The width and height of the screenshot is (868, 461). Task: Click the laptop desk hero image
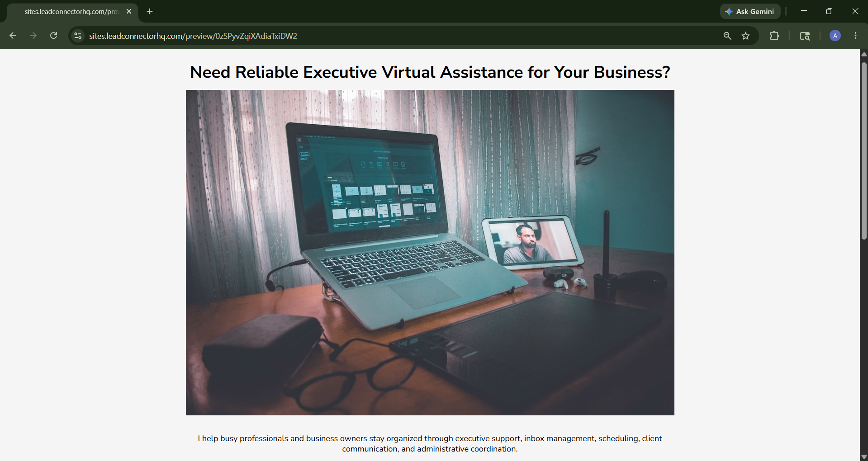[430, 252]
